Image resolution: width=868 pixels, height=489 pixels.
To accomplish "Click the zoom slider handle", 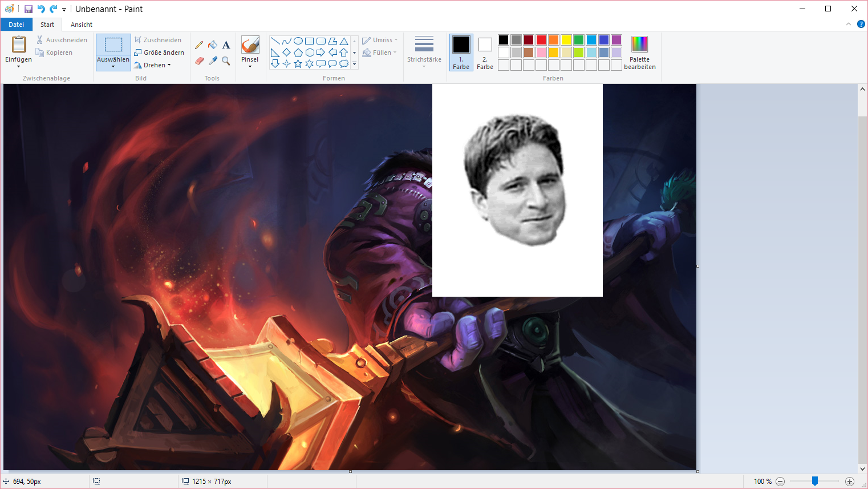I will pyautogui.click(x=815, y=482).
